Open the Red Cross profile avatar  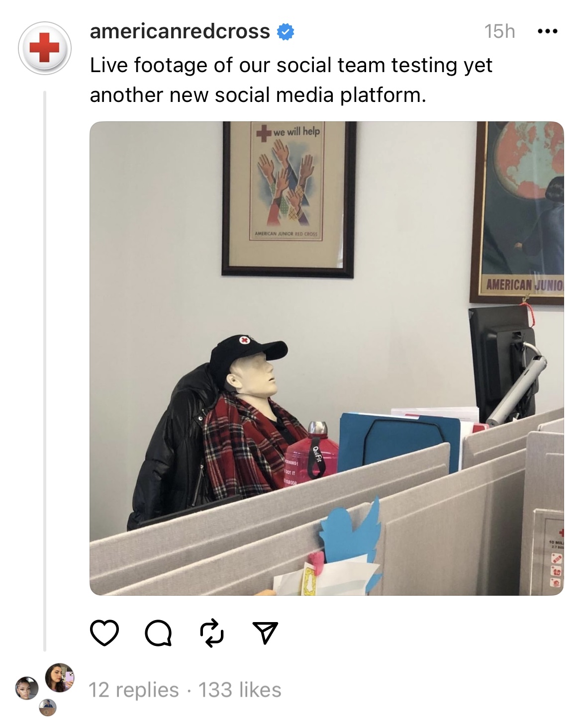click(x=45, y=48)
